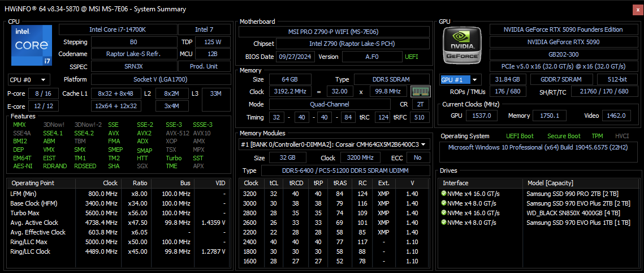Click the Samsung SSD 990 PRO status icon
Screen dimensions: 644x273
(444, 194)
